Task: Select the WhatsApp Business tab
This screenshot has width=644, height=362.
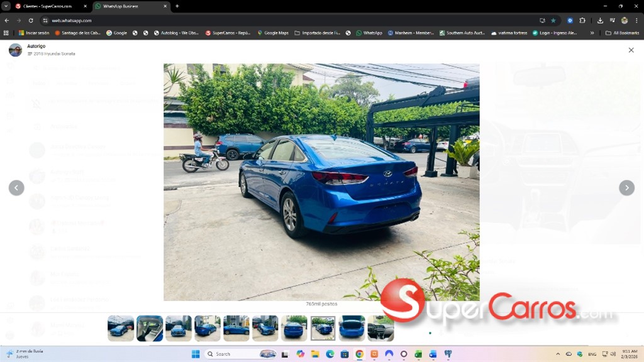Action: 130,6
